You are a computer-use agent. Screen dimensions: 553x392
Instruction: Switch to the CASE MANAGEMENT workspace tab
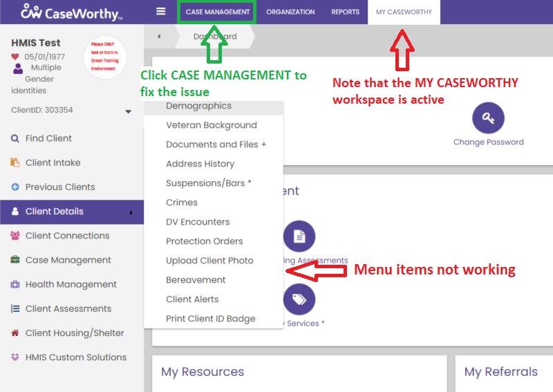tap(218, 12)
